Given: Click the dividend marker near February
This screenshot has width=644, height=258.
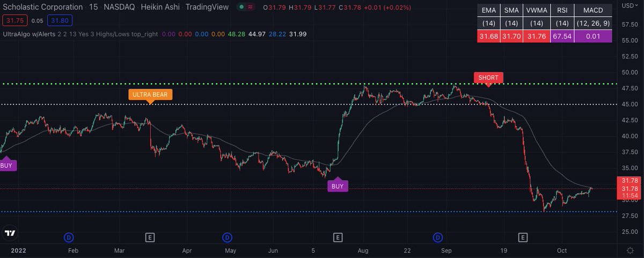Looking at the screenshot, I should pyautogui.click(x=68, y=237).
